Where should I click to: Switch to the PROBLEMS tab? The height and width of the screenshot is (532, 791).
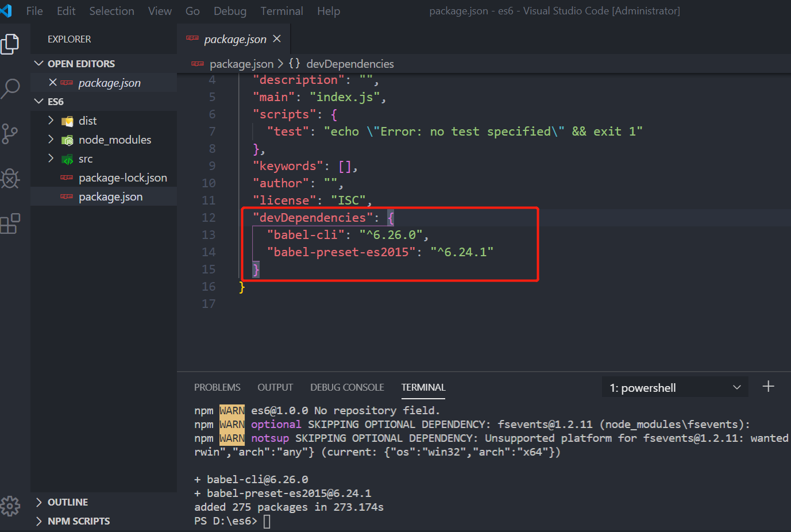[217, 387]
